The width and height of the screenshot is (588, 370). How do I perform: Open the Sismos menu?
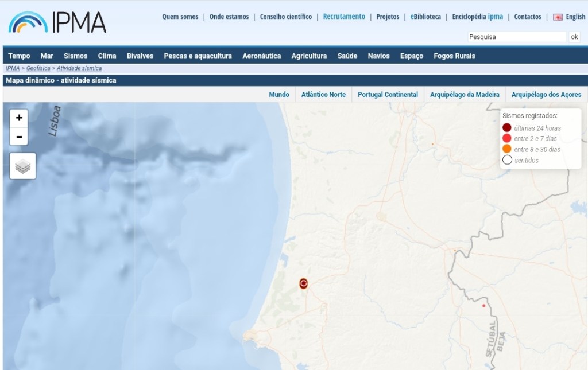click(x=75, y=56)
